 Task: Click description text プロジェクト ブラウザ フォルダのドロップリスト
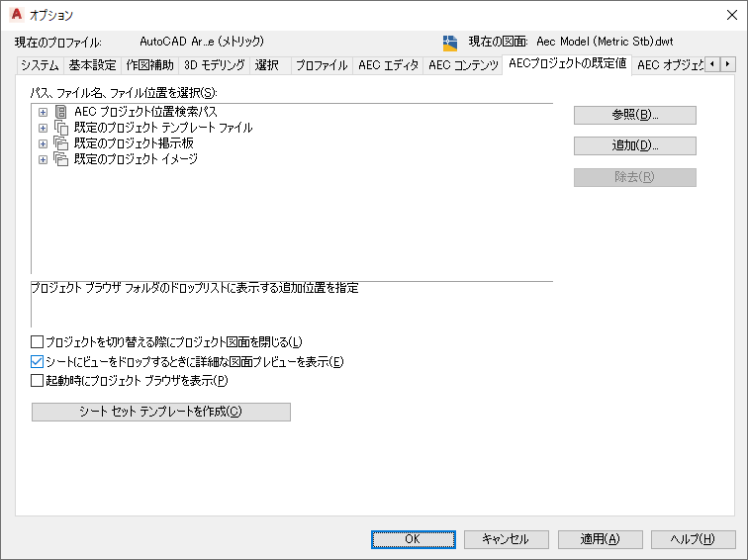pyautogui.click(x=195, y=288)
